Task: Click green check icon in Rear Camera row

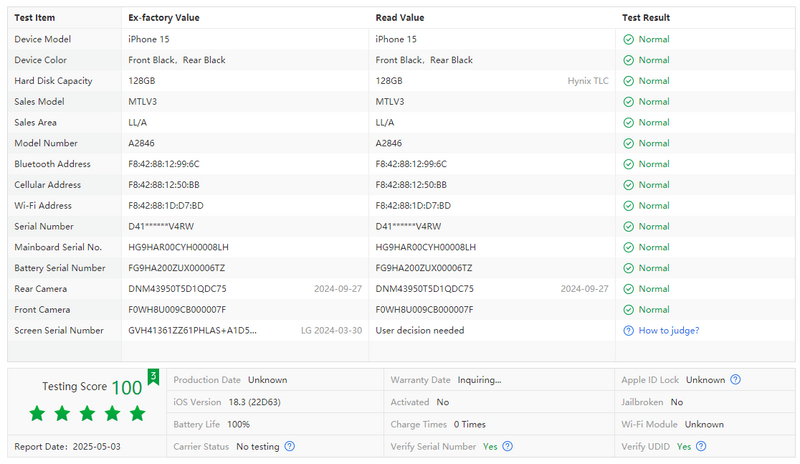Action: click(x=629, y=289)
